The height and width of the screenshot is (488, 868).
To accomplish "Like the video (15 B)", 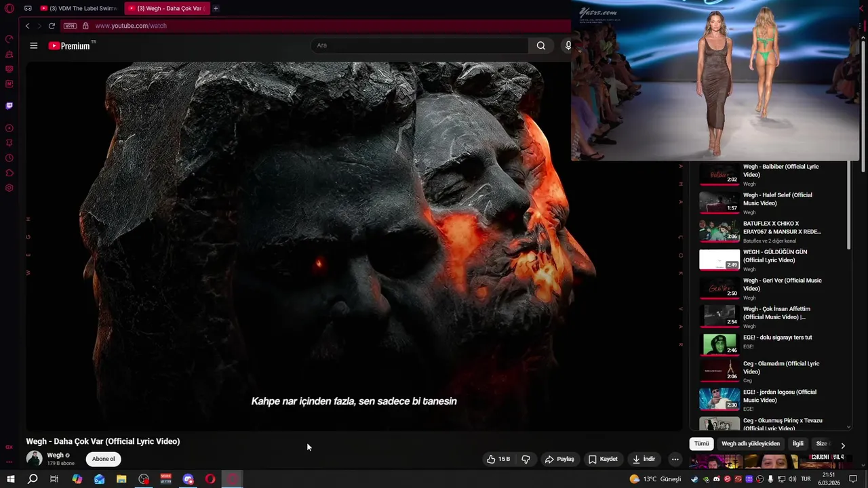I will pos(498,459).
